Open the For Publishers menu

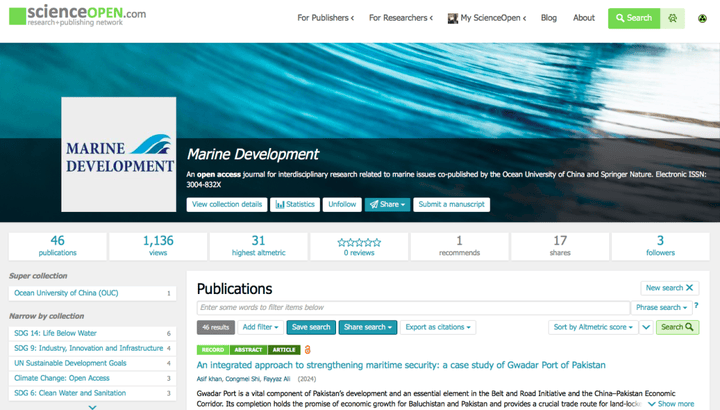pyautogui.click(x=326, y=18)
